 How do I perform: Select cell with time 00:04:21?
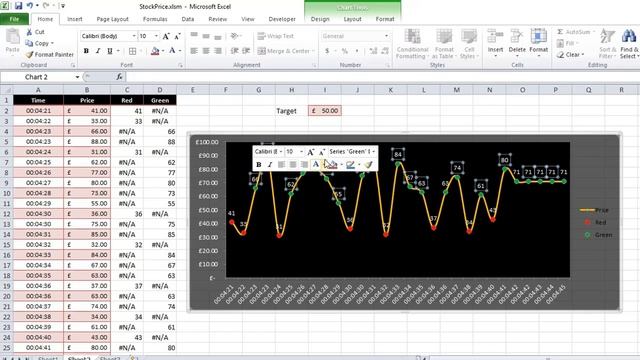(x=38, y=111)
